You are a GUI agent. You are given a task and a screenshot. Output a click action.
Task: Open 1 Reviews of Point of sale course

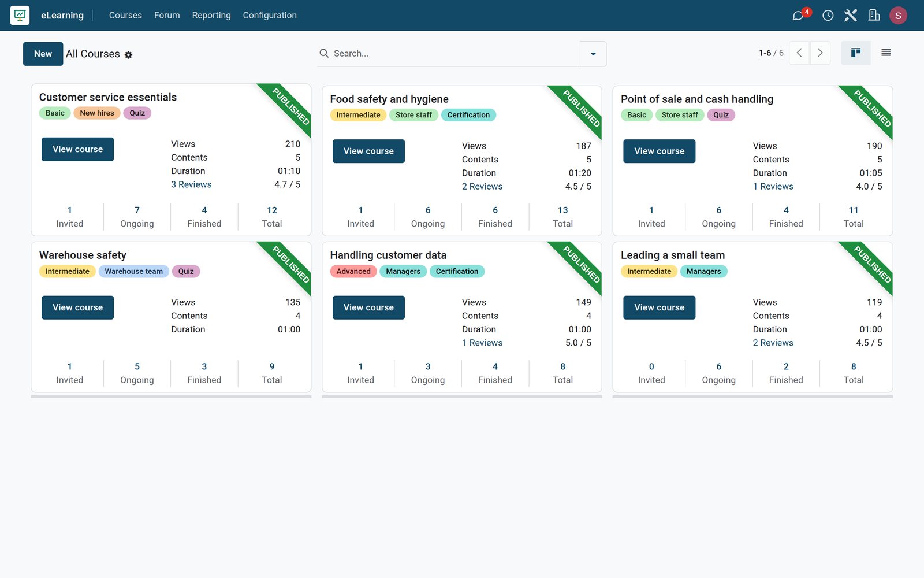point(773,186)
